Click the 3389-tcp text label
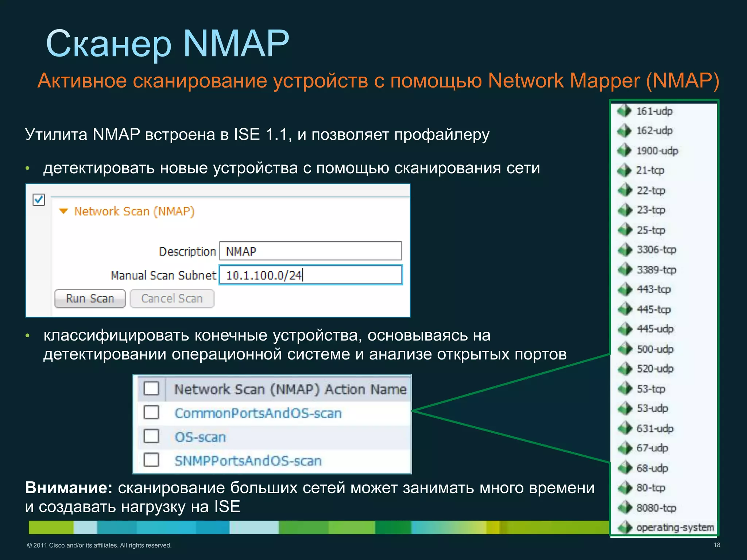The width and height of the screenshot is (747, 560). click(657, 270)
